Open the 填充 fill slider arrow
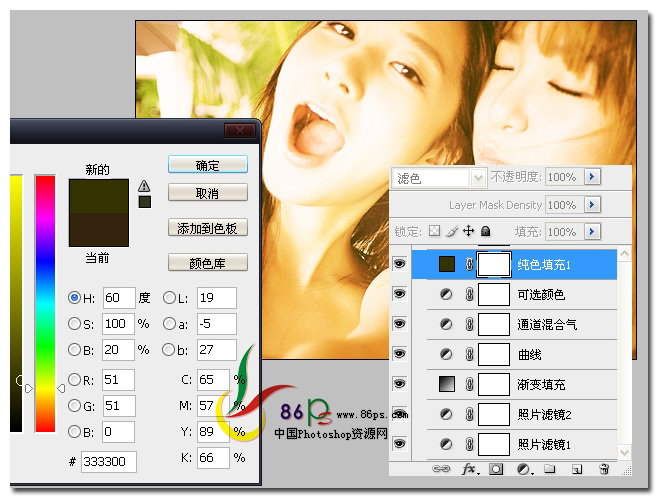The height and width of the screenshot is (500, 660). (x=591, y=232)
